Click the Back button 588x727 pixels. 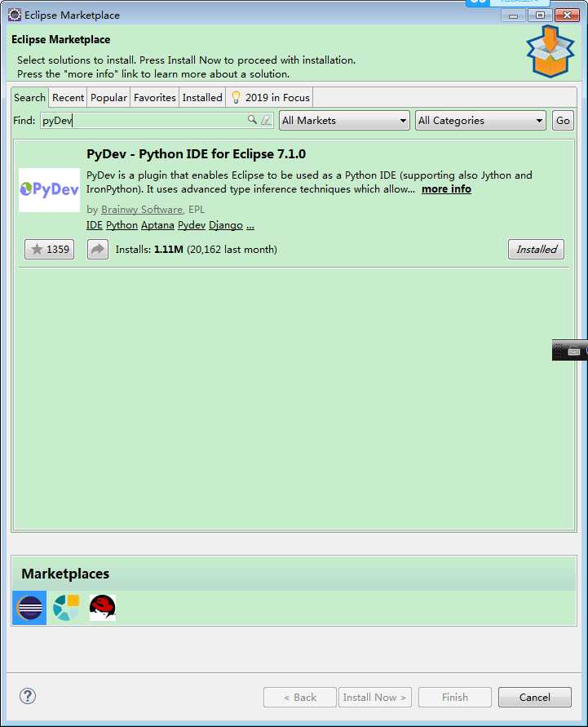(300, 698)
